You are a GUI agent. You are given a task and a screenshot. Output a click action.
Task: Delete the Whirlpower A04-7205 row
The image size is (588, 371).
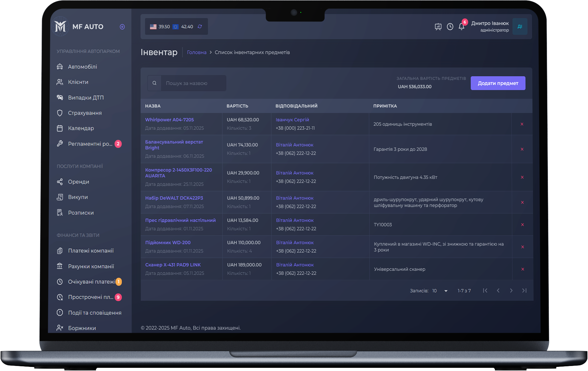pos(522,124)
